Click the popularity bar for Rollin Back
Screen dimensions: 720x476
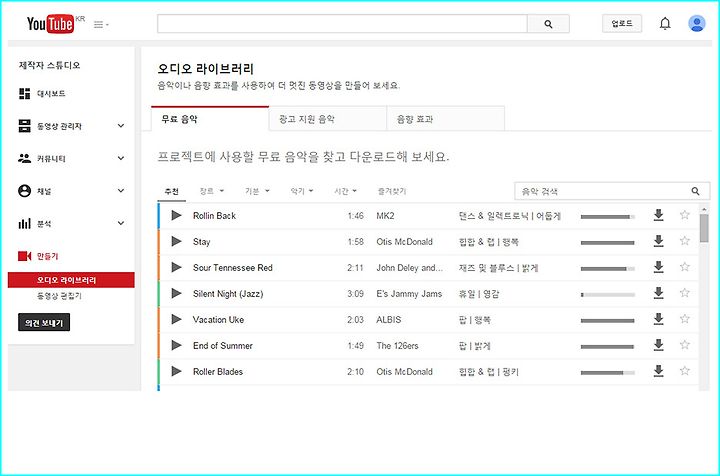[x=608, y=217]
